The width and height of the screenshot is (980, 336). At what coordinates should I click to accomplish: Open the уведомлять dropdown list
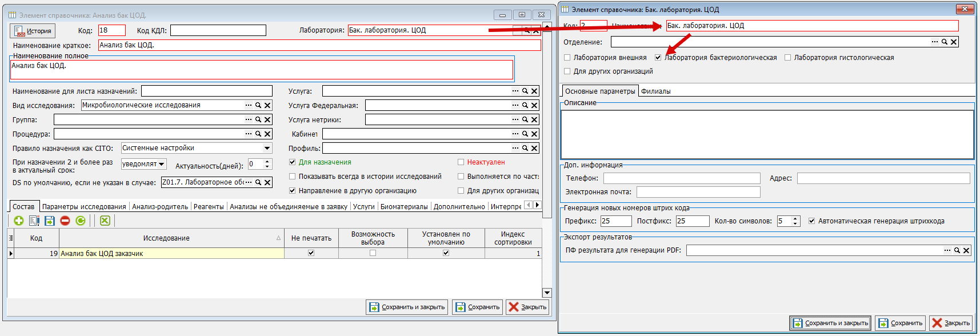coord(162,164)
